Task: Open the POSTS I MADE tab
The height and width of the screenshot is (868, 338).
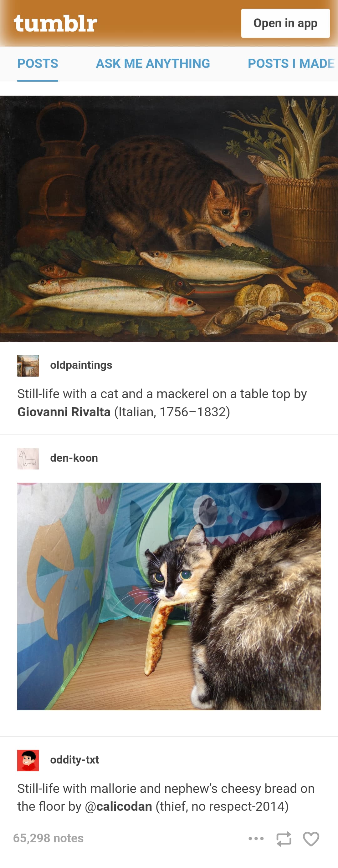Action: tap(291, 64)
